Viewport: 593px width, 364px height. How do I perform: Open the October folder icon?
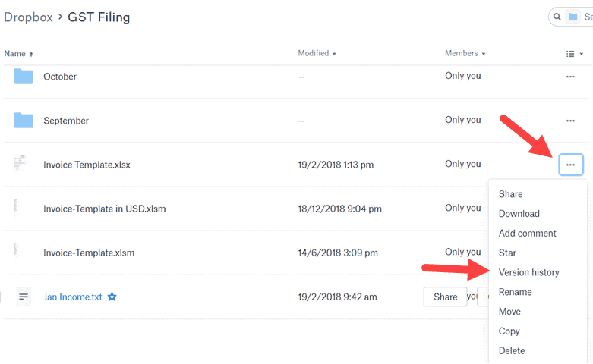click(24, 77)
